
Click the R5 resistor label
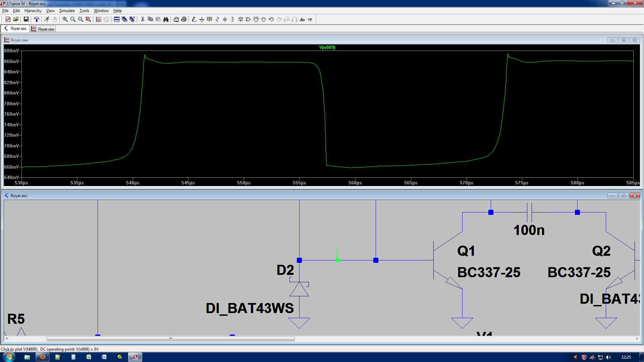pyautogui.click(x=16, y=319)
